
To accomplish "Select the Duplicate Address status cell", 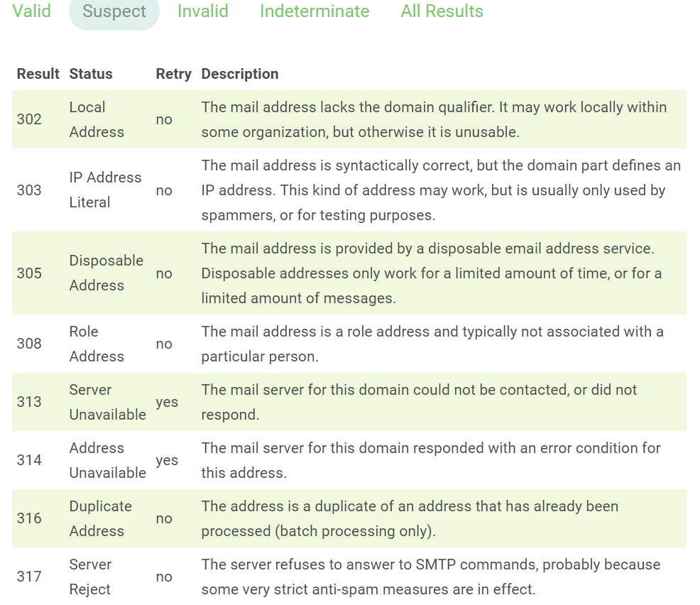I will pyautogui.click(x=100, y=518).
